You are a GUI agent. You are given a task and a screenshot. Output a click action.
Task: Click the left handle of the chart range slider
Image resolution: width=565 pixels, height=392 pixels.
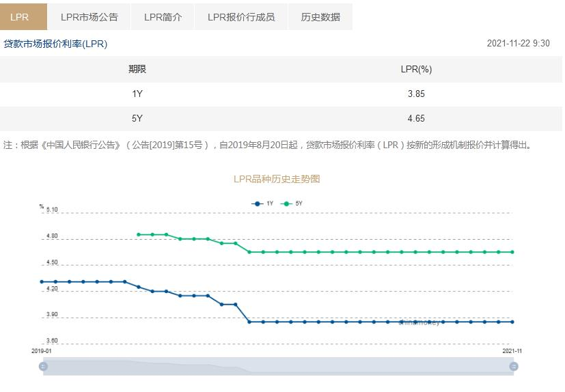tap(43, 366)
